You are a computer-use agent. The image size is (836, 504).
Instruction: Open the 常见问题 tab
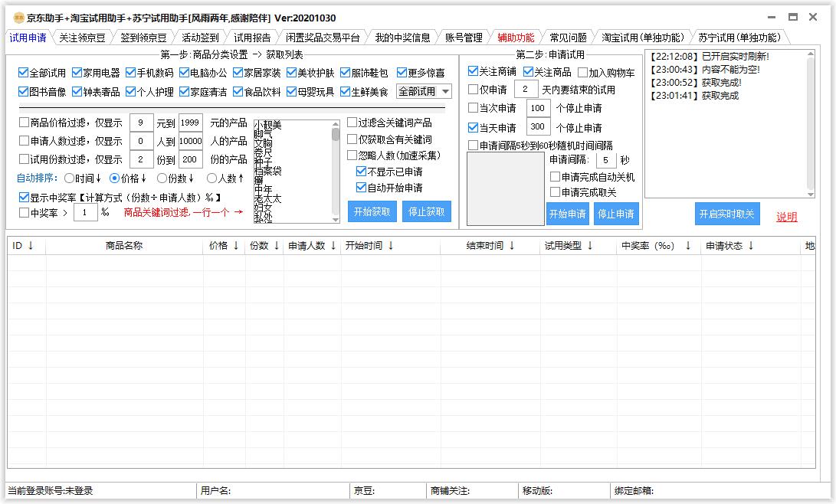click(x=569, y=38)
